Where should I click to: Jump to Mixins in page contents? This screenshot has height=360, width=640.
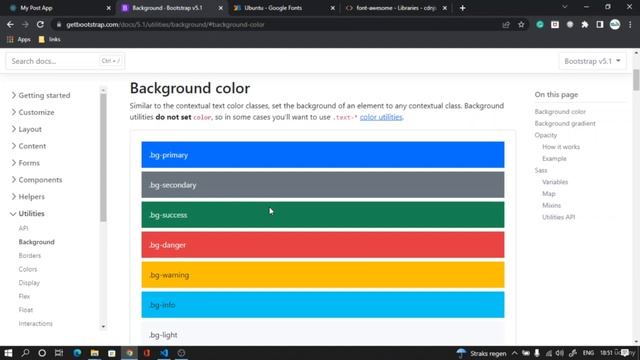coord(551,205)
